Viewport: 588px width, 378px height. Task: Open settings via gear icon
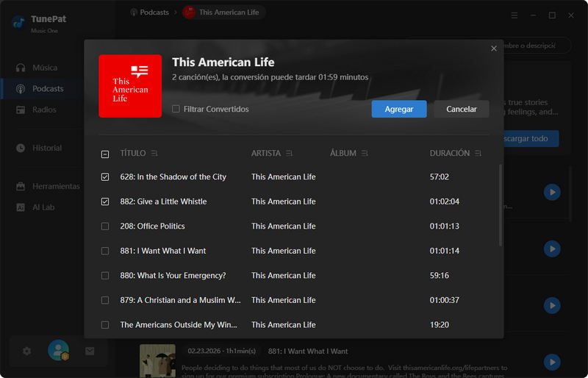pyautogui.click(x=26, y=352)
